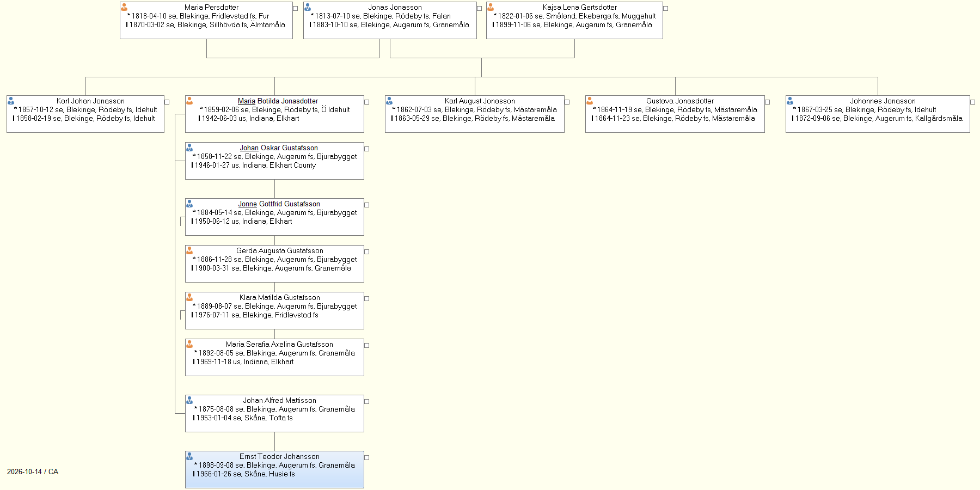
Task: Open the Johan Oskar Gustafsson name link
Action: point(279,148)
